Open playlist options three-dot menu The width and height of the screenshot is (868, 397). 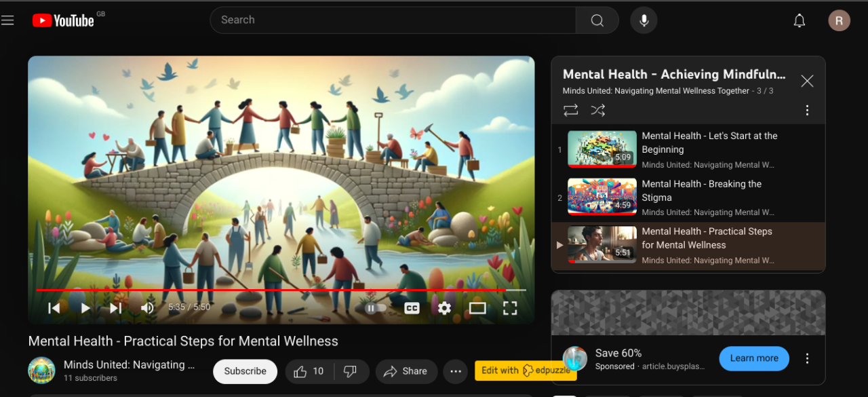pyautogui.click(x=807, y=110)
